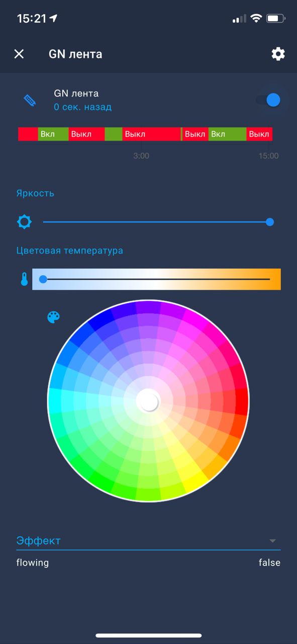The width and height of the screenshot is (297, 644).
Task: Toggle the GN лента power switch
Action: 268,100
